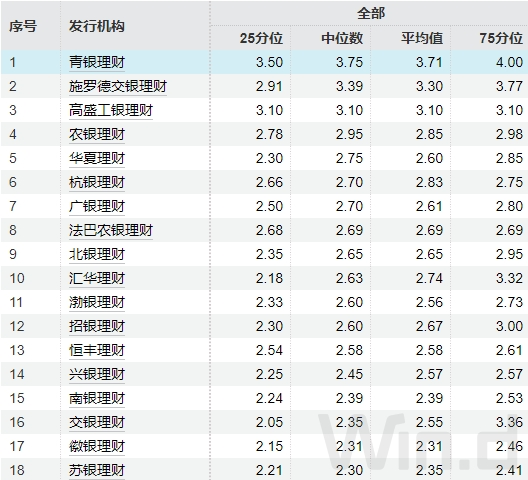The image size is (528, 480).
Task: Select 高盛工银理财 平均值 value 3.10
Action: pos(429,110)
